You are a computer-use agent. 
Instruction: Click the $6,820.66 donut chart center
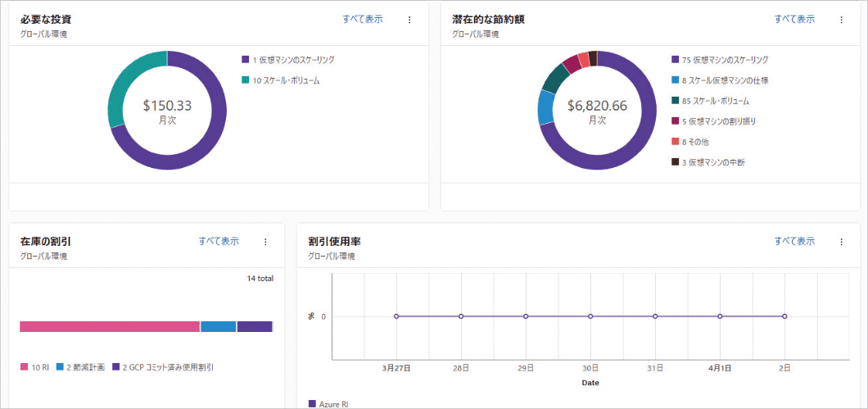point(597,110)
